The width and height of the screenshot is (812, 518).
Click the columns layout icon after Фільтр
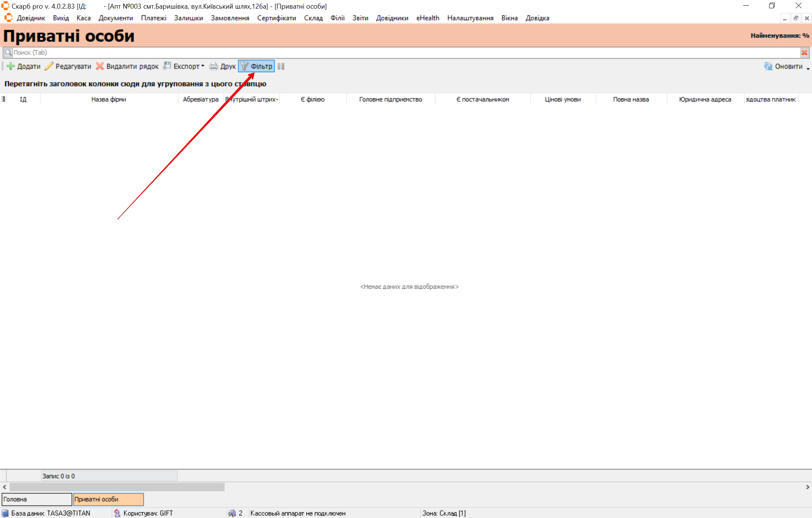click(281, 66)
